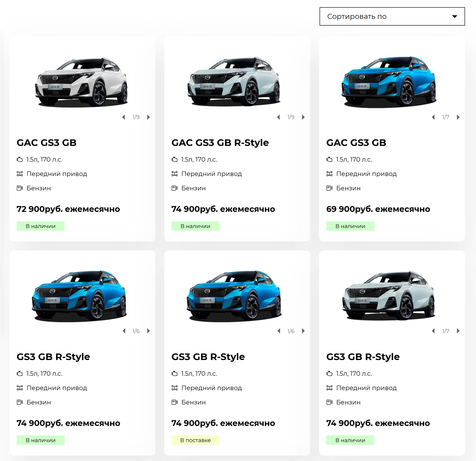Click engine icon on 72 900руб. card
The width and height of the screenshot is (476, 461).
click(x=20, y=159)
